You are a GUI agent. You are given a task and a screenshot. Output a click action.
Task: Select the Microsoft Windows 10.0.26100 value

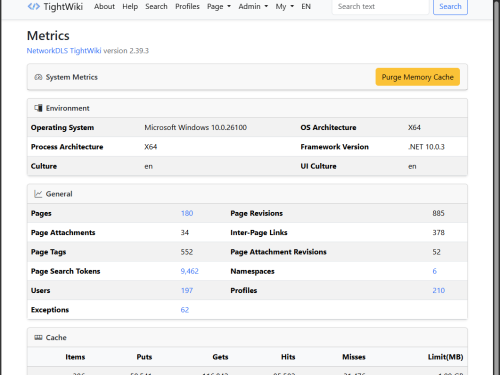(196, 128)
